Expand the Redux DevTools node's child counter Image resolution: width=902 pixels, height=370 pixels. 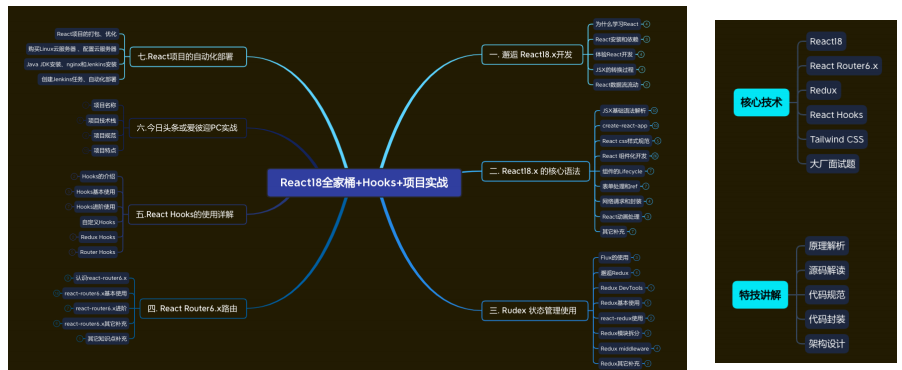coord(651,288)
